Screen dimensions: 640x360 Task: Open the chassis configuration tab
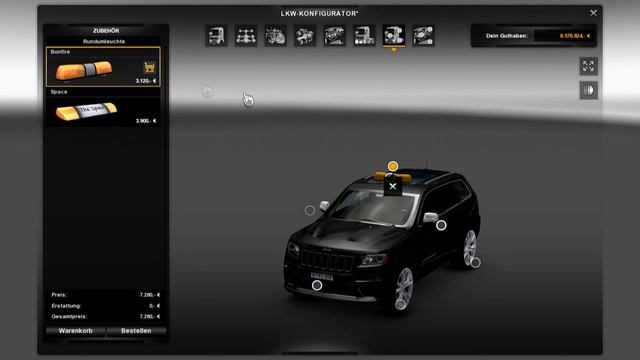[246, 35]
